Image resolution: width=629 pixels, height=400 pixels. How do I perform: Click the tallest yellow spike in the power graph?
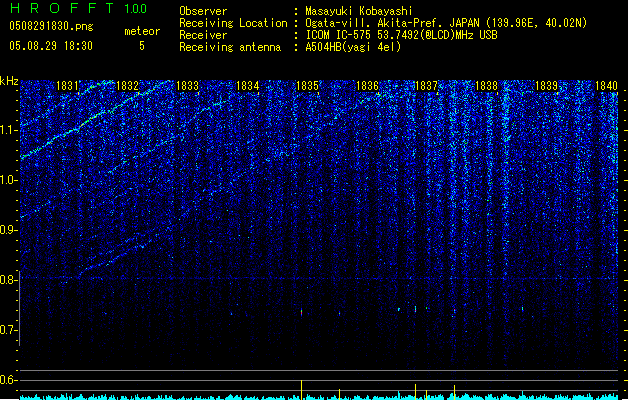[x=301, y=390]
